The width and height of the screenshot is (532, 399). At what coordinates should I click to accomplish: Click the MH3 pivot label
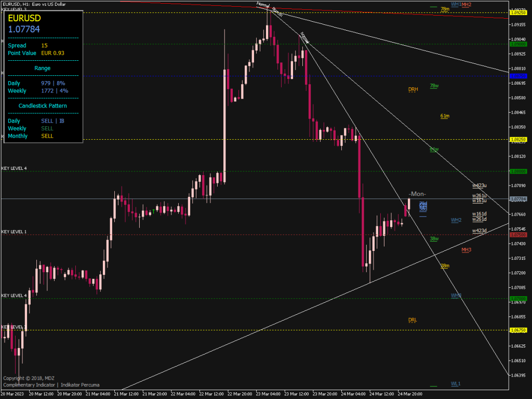pyautogui.click(x=466, y=250)
